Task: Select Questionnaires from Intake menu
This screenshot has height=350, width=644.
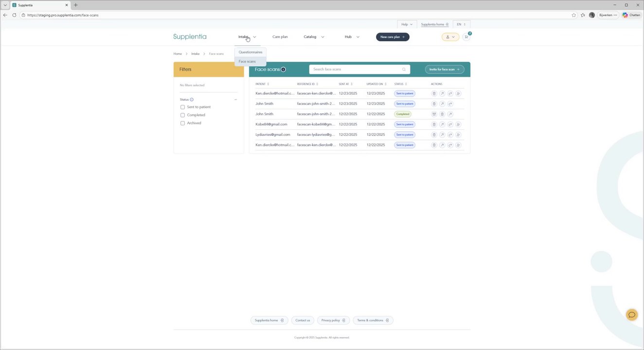Action: (250, 52)
